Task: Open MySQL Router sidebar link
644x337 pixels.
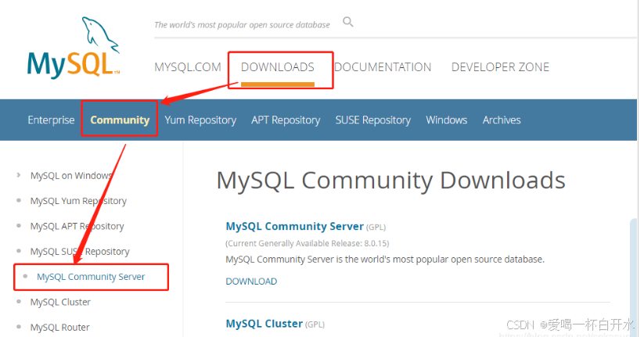Action: pyautogui.click(x=60, y=328)
